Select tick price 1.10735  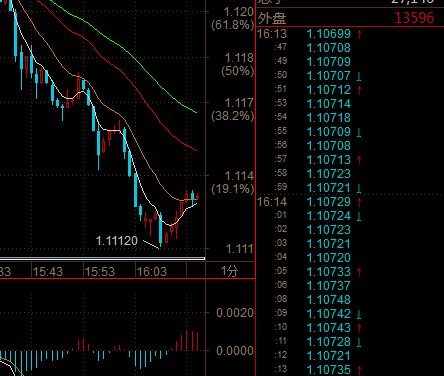click(329, 370)
